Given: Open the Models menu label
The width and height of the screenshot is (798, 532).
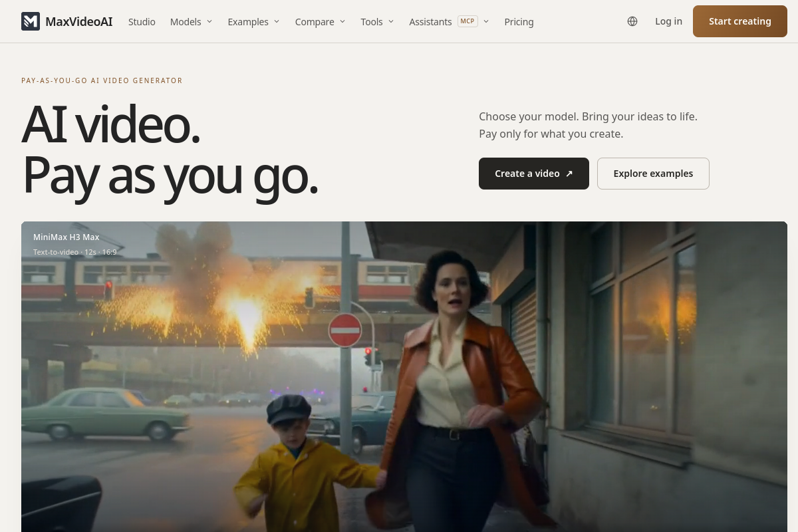Looking at the screenshot, I should (x=186, y=22).
